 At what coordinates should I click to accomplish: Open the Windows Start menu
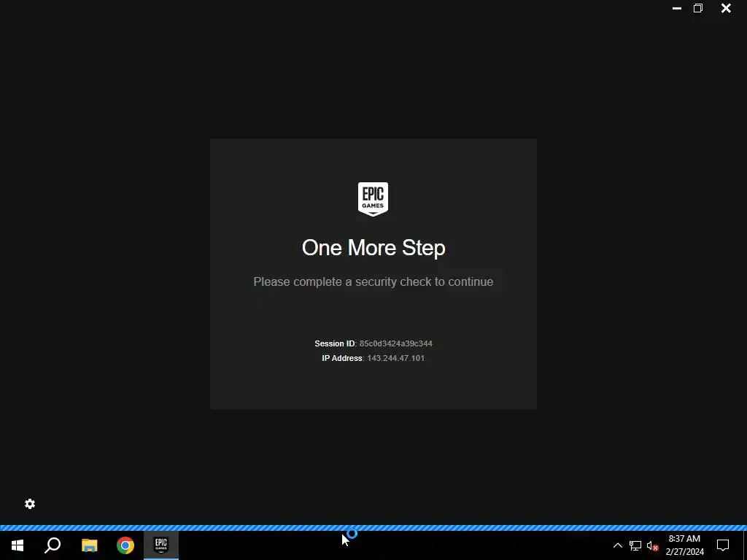18,545
